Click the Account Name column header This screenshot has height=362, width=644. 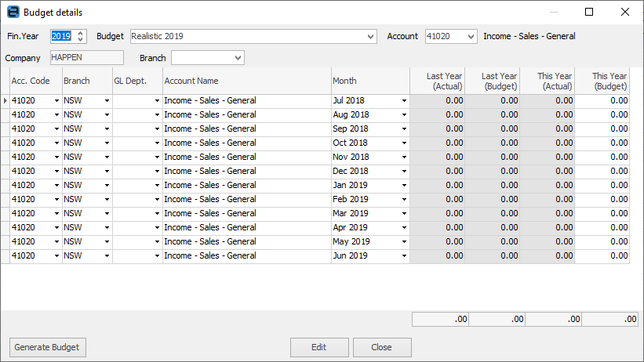click(246, 81)
